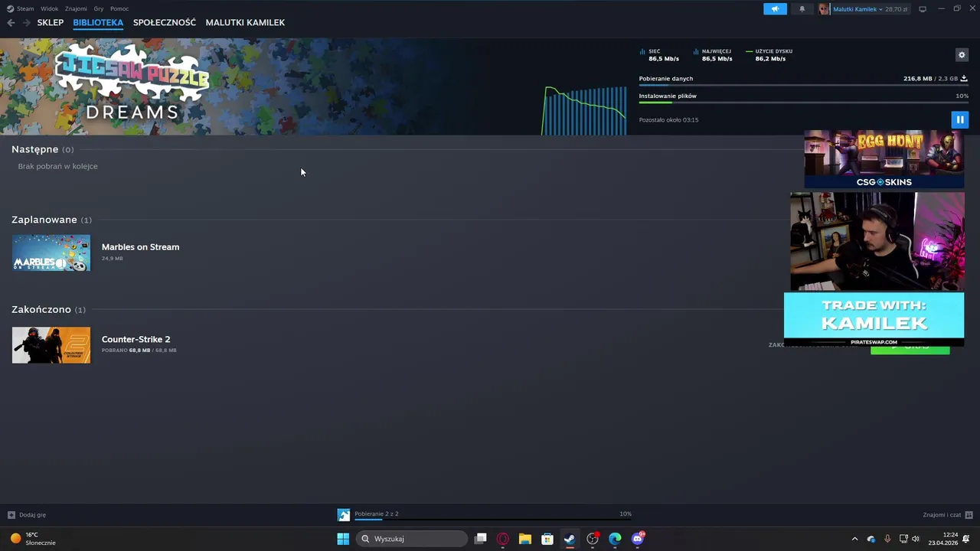980x551 pixels.
Task: Click the blue announcements megaphone button
Action: (x=775, y=9)
